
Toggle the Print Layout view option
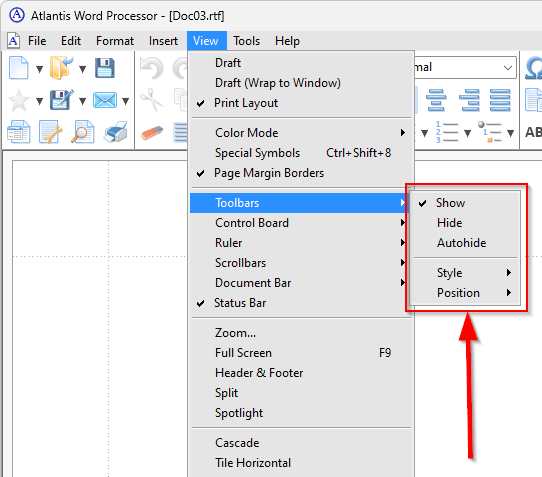click(301, 103)
